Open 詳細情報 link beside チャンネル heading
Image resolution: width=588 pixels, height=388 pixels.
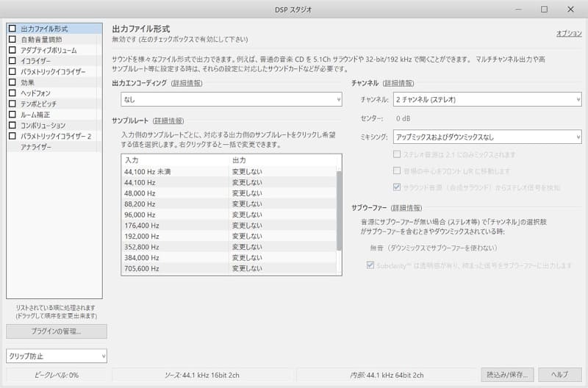[398, 83]
